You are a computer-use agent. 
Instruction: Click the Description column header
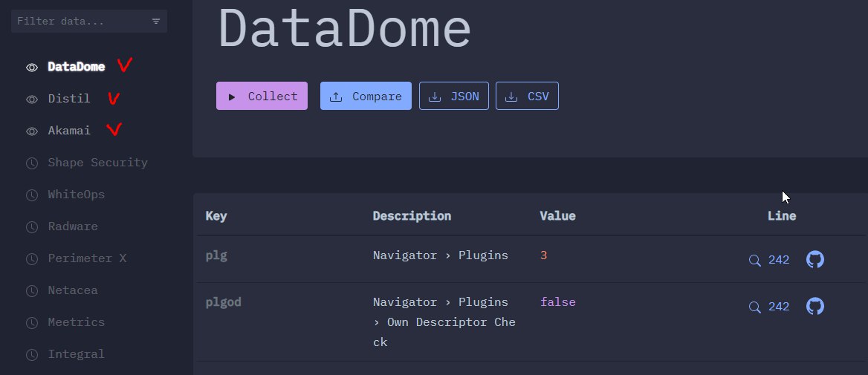(412, 215)
